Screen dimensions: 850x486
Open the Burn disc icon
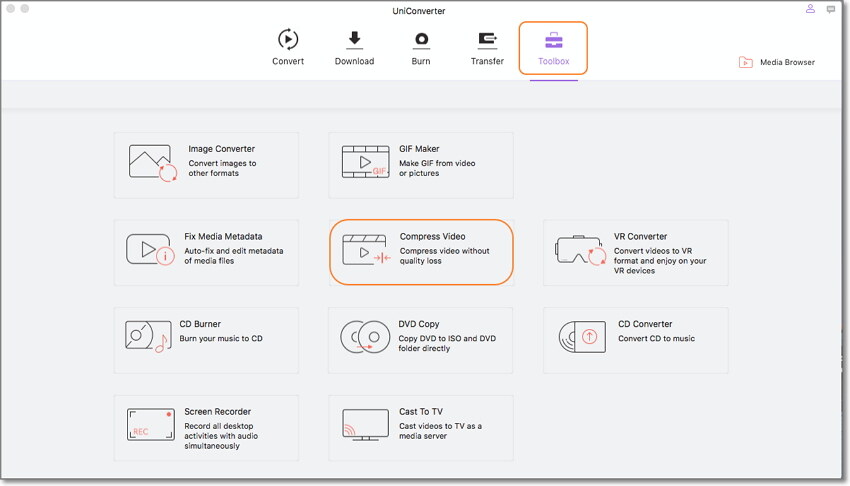(x=421, y=40)
